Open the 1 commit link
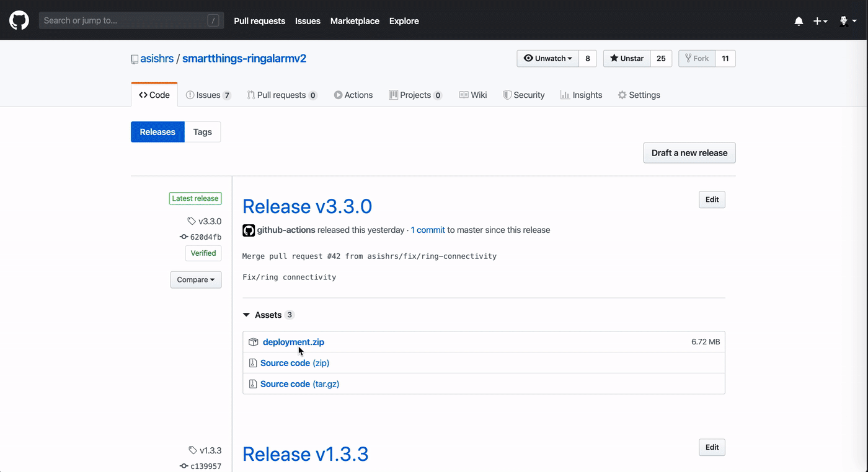The width and height of the screenshot is (868, 472). click(x=428, y=230)
